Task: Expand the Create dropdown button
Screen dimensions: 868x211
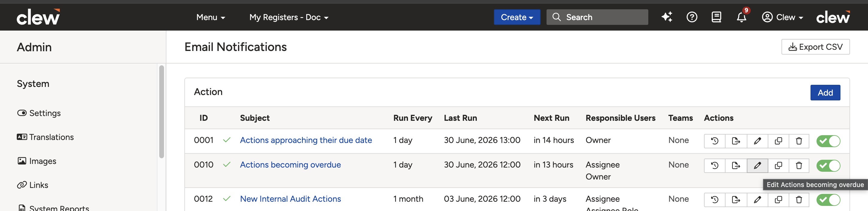Action: pyautogui.click(x=517, y=17)
